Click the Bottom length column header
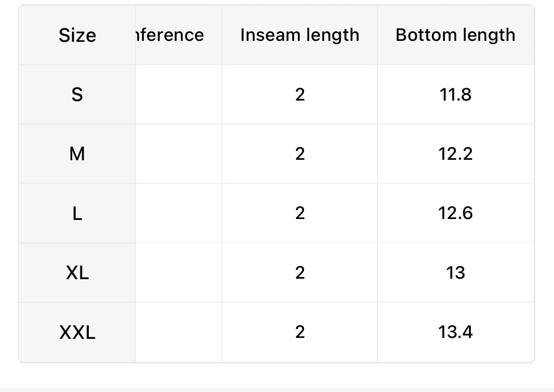 coord(455,35)
